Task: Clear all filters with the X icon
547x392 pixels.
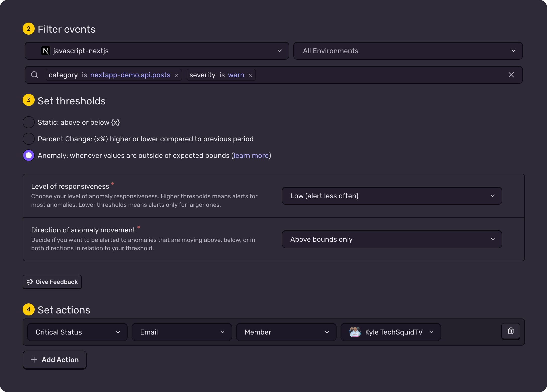Action: pos(511,75)
